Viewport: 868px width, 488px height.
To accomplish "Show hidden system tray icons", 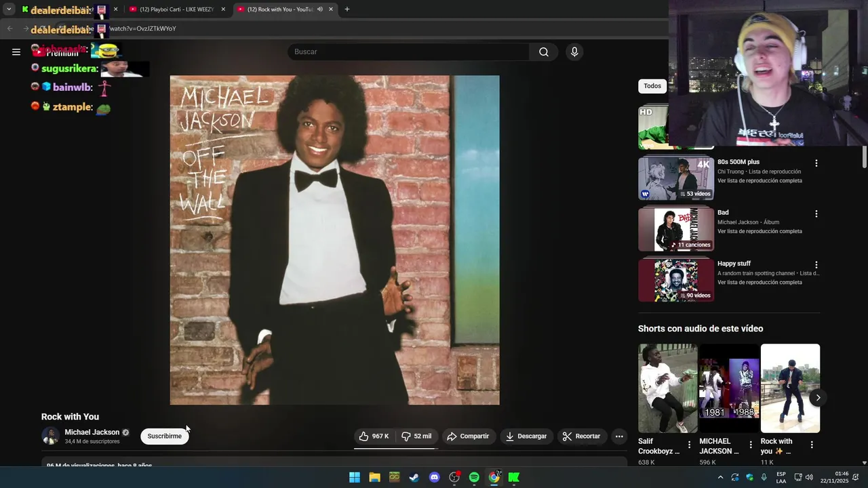I will tap(720, 477).
